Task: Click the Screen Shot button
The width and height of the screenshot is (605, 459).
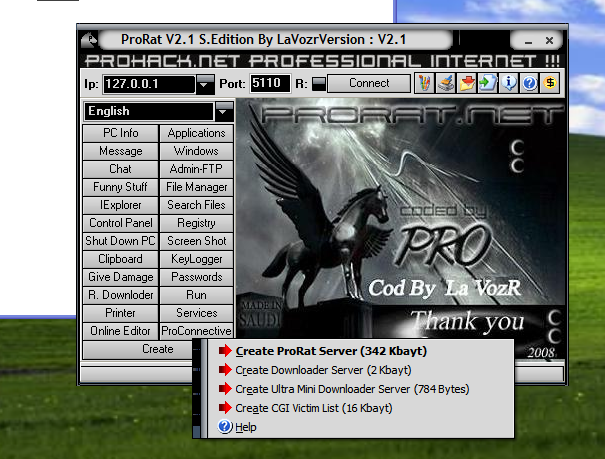Action: [197, 241]
